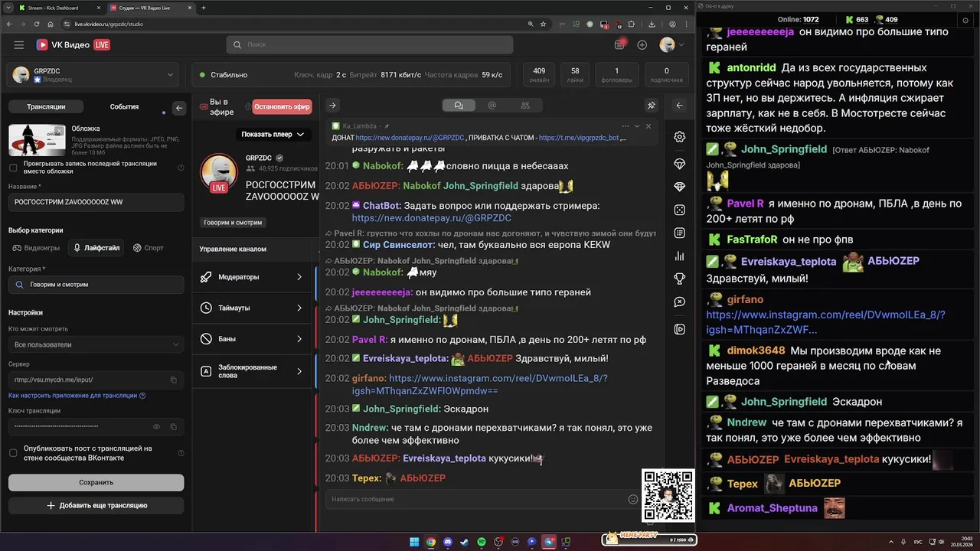The image size is (980, 551).
Task: Open the statistics bar chart icon
Action: click(x=679, y=256)
